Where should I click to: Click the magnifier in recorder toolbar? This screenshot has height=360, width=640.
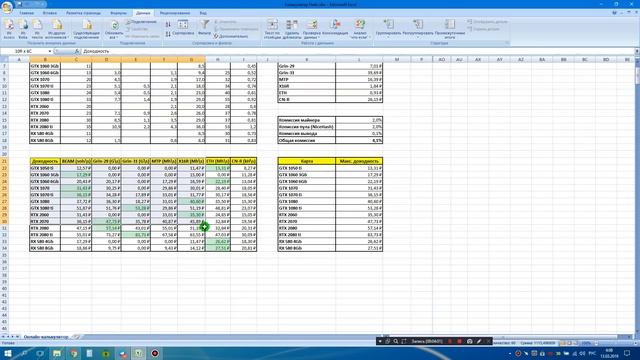396,341
